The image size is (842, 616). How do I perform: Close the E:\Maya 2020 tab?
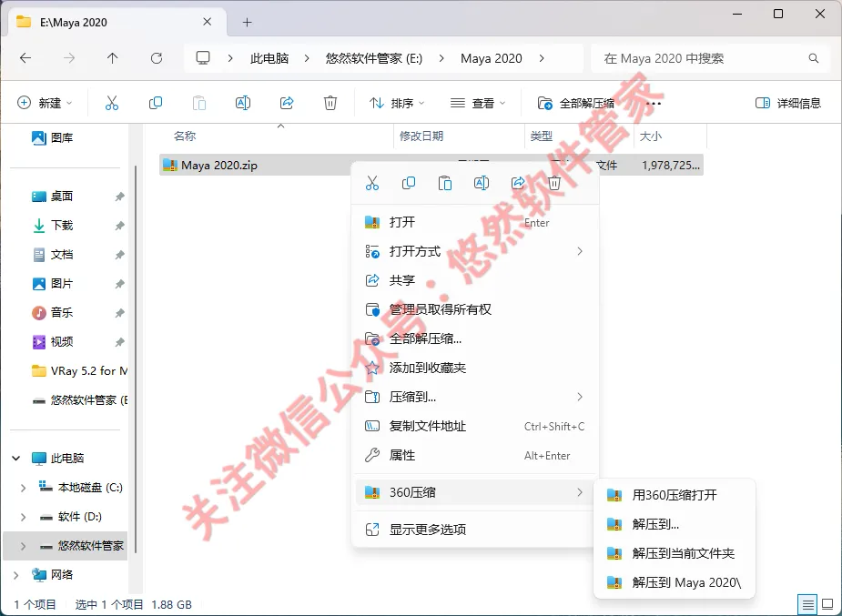coord(208,22)
